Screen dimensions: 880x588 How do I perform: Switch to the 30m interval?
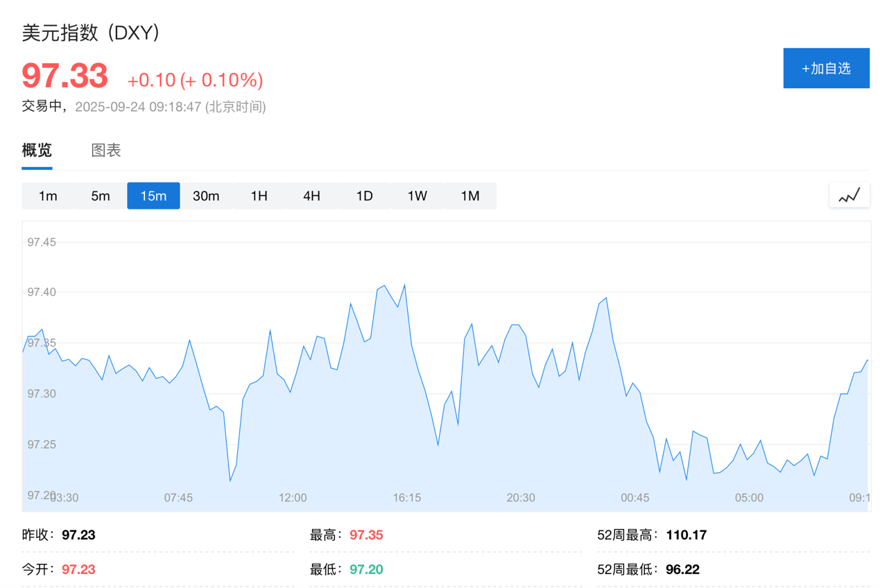pos(206,196)
